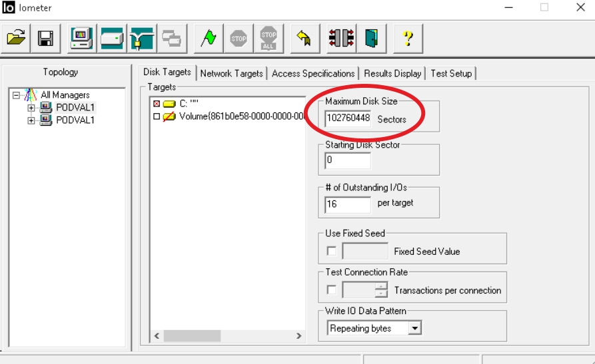
Task: Click the Maximum Disk Size sectors field
Action: tap(348, 119)
